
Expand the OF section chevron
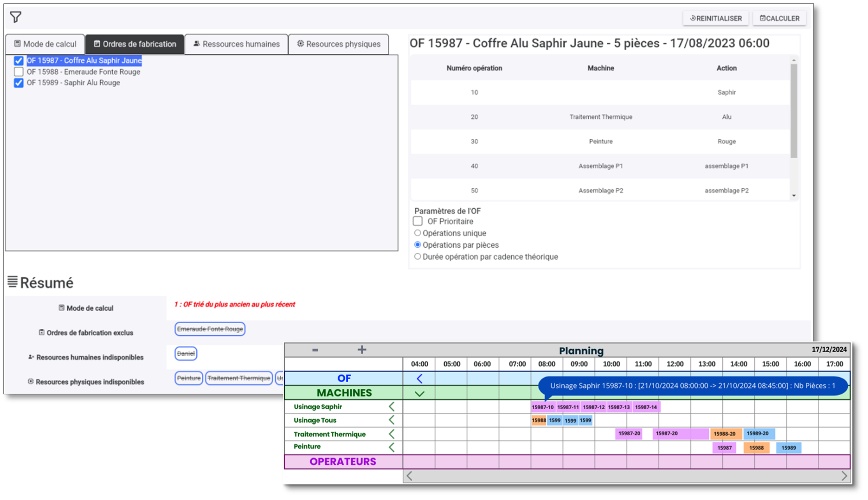(x=419, y=379)
